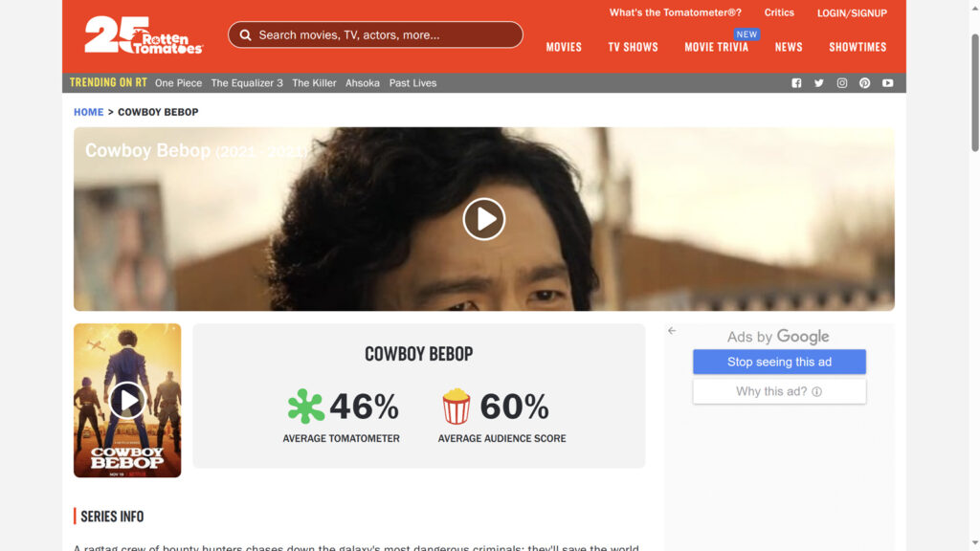Open the Login/Signup link
The height and width of the screenshot is (551, 980).
[852, 13]
